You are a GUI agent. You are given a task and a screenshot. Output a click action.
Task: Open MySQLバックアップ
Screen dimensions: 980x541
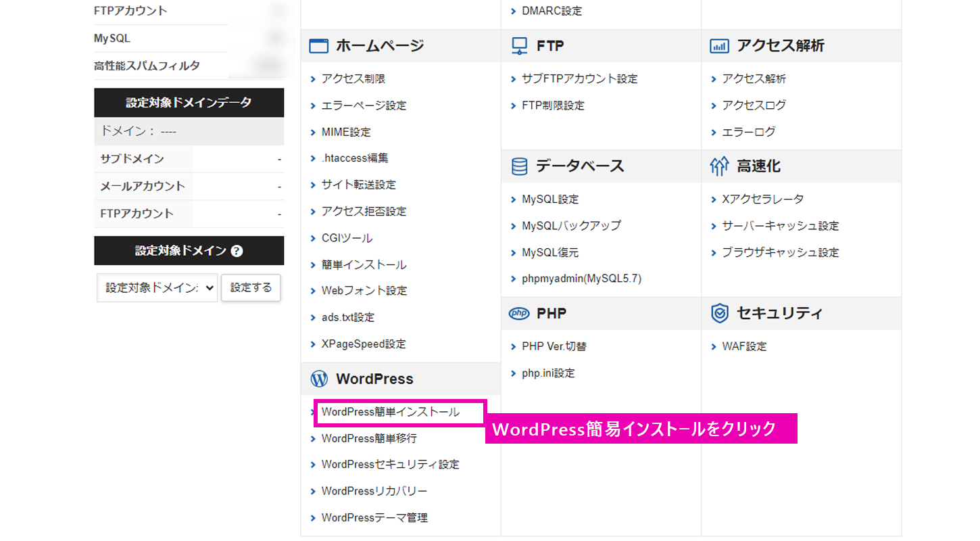[x=571, y=226]
